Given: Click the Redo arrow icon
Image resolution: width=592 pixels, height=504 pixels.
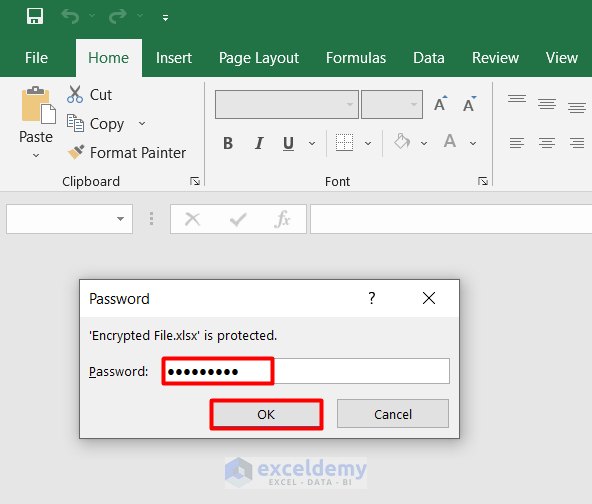Looking at the screenshot, I should pos(117,16).
